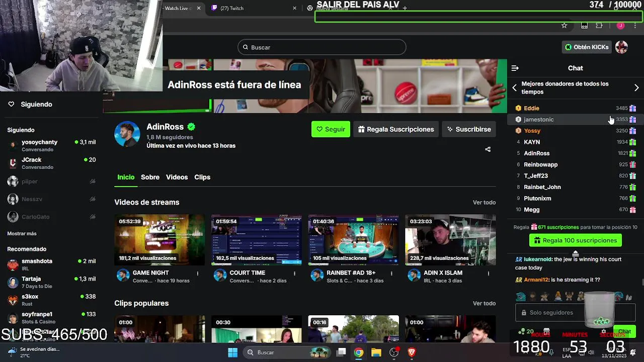644x362 pixels.
Task: Click the Solo seguidores chat input
Action: pos(576,312)
